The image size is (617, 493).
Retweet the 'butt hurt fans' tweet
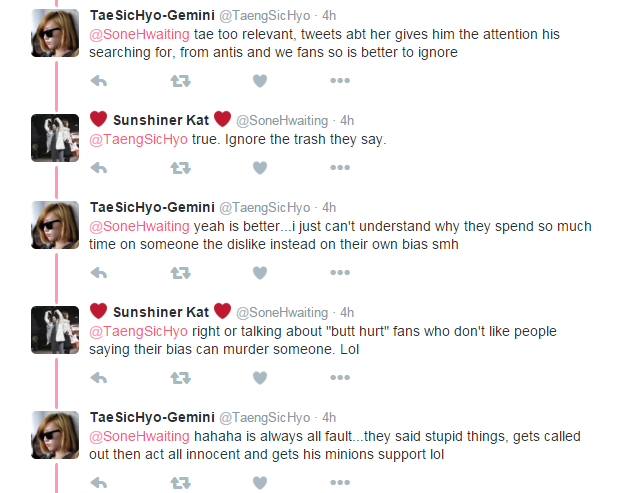[x=180, y=378]
